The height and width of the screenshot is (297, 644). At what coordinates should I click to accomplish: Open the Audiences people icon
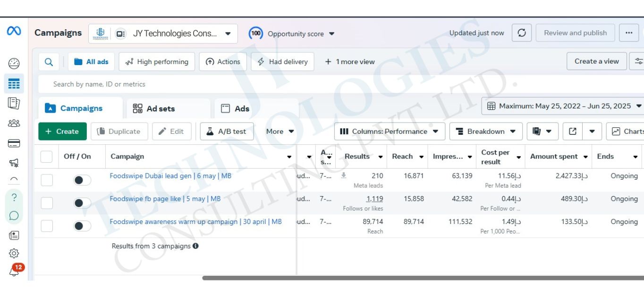14,123
